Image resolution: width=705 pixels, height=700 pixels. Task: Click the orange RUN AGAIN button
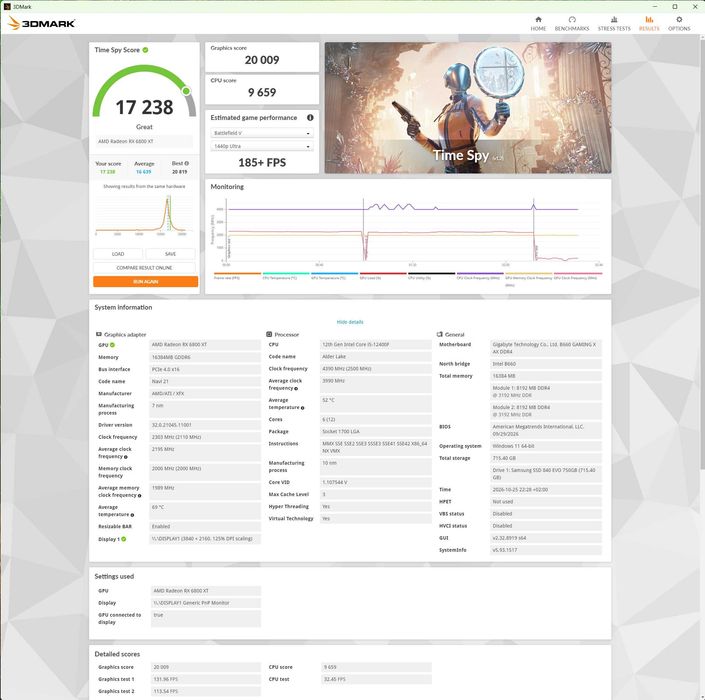[145, 281]
